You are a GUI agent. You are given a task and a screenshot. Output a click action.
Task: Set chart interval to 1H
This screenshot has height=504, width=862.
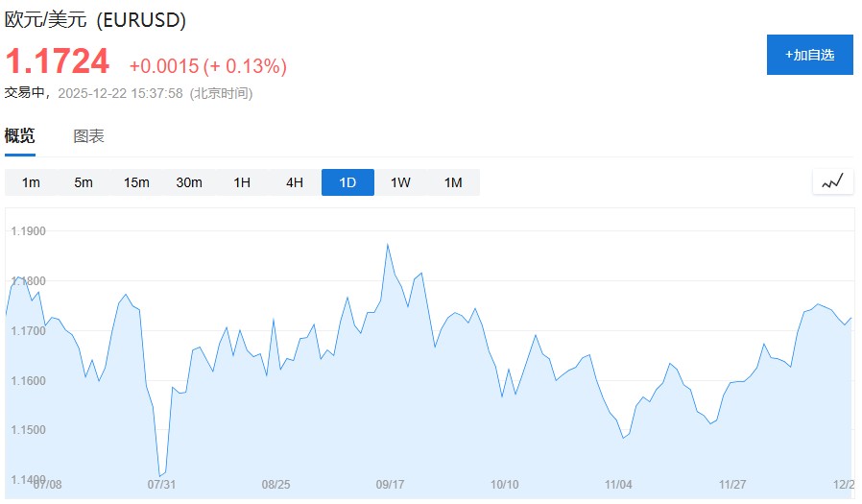pos(242,182)
